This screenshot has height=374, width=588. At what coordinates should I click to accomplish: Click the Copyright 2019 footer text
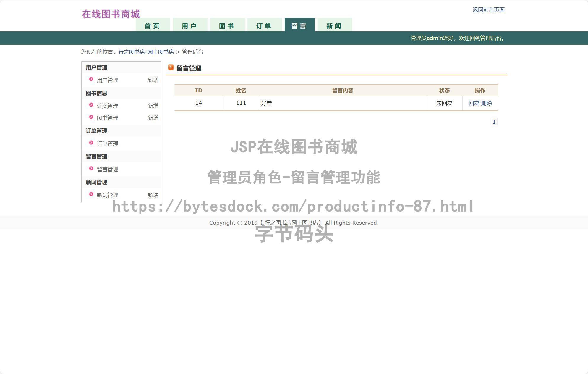pos(294,223)
